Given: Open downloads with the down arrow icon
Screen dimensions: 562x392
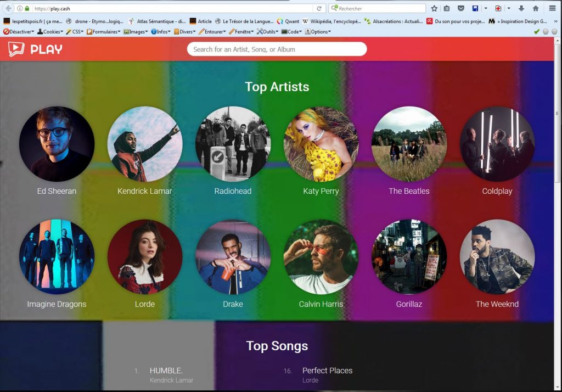Looking at the screenshot, I should tap(521, 9).
